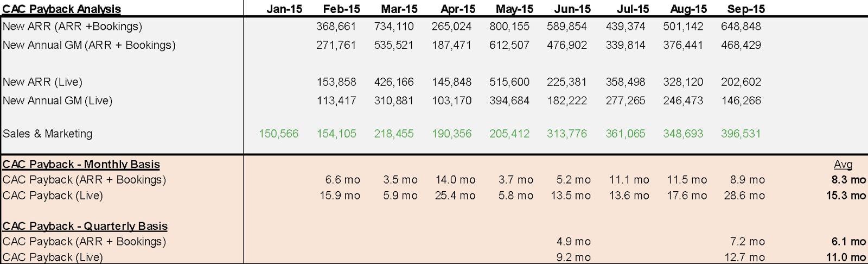Select Sep-15 Sales & Marketing value 396,531
Image resolution: width=868 pixels, height=264 pixels.
tap(741, 134)
